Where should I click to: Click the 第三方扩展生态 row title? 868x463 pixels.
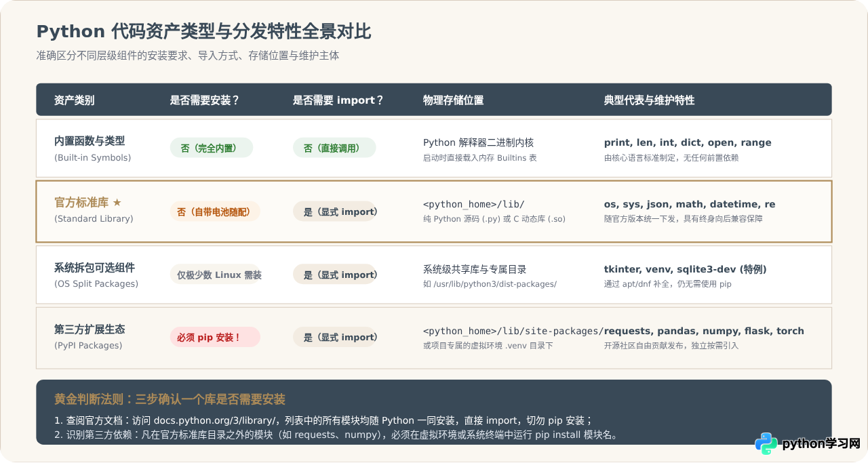coord(90,329)
